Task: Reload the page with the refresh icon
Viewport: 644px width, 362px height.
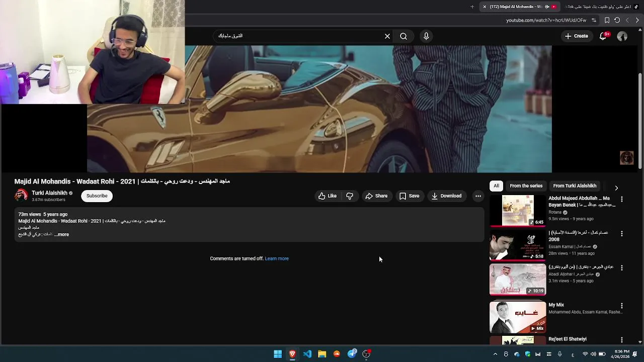Action: click(617, 20)
